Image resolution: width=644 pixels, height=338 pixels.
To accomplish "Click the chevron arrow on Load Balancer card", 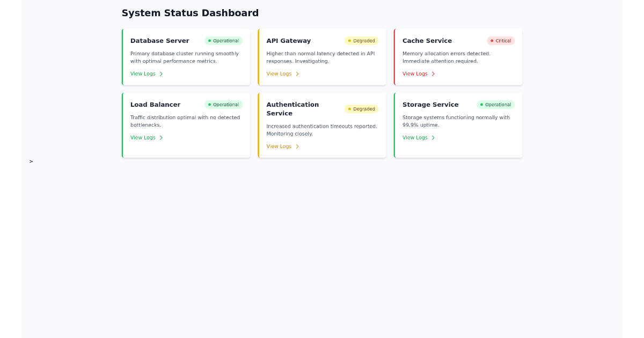I will (x=161, y=138).
